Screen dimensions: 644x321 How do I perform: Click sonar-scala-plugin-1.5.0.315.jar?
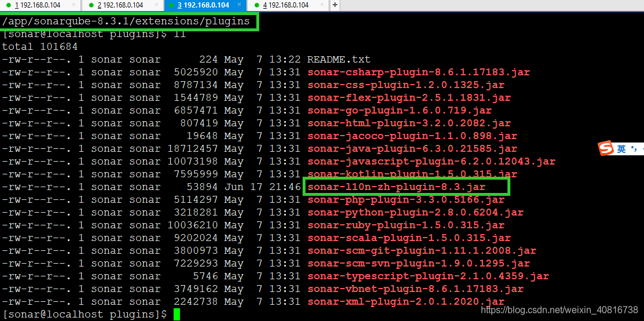pos(409,238)
